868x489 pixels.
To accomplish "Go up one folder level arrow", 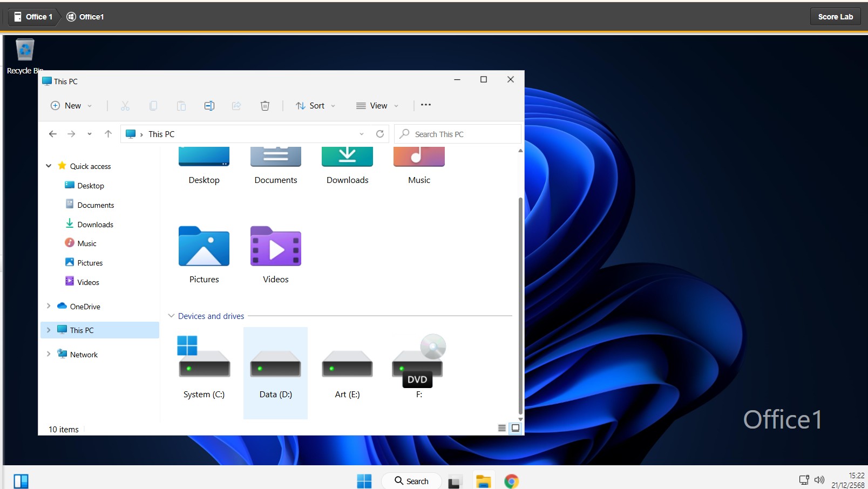I will 108,134.
